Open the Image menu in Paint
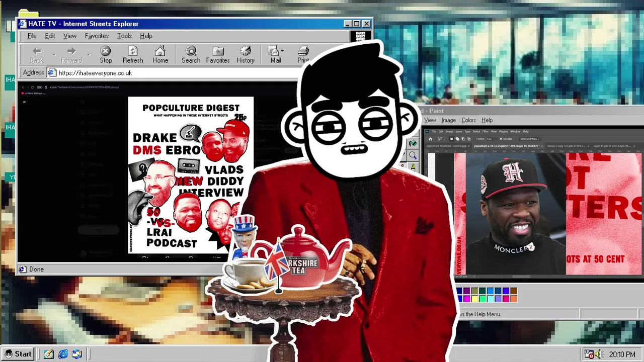Image resolution: width=644 pixels, height=362 pixels. point(448,120)
